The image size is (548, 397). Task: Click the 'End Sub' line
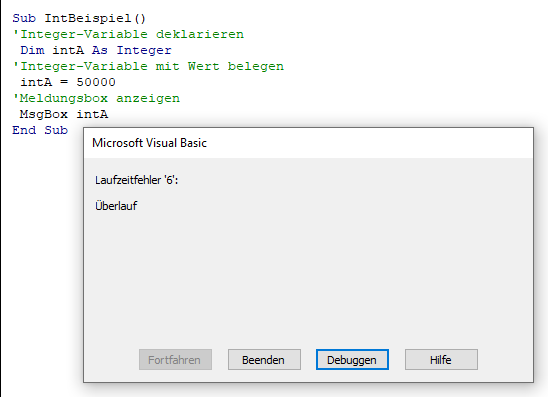pos(40,130)
